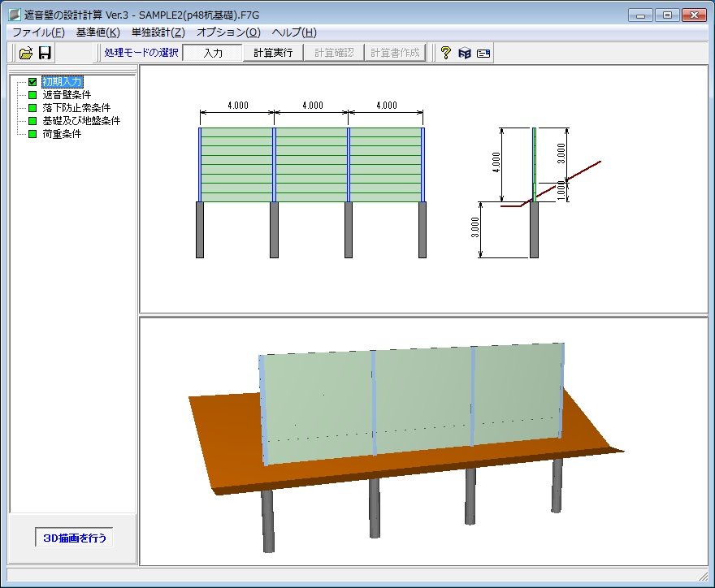
Task: Click the first 4.000 span dimension
Action: [x=237, y=106]
